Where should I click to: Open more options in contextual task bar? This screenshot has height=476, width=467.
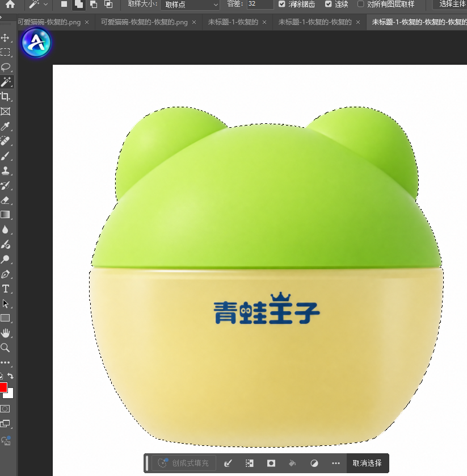click(x=336, y=463)
